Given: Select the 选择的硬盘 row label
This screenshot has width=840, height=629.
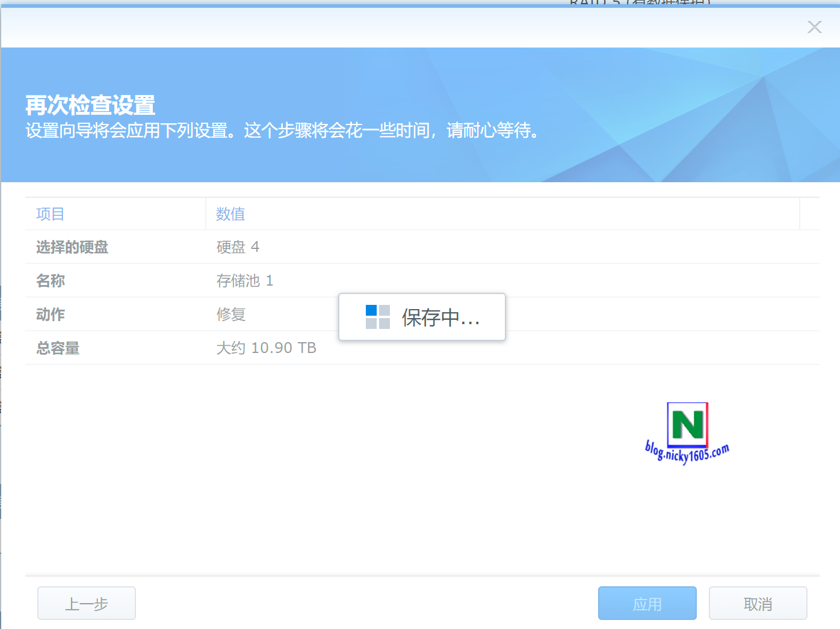Looking at the screenshot, I should pyautogui.click(x=72, y=247).
